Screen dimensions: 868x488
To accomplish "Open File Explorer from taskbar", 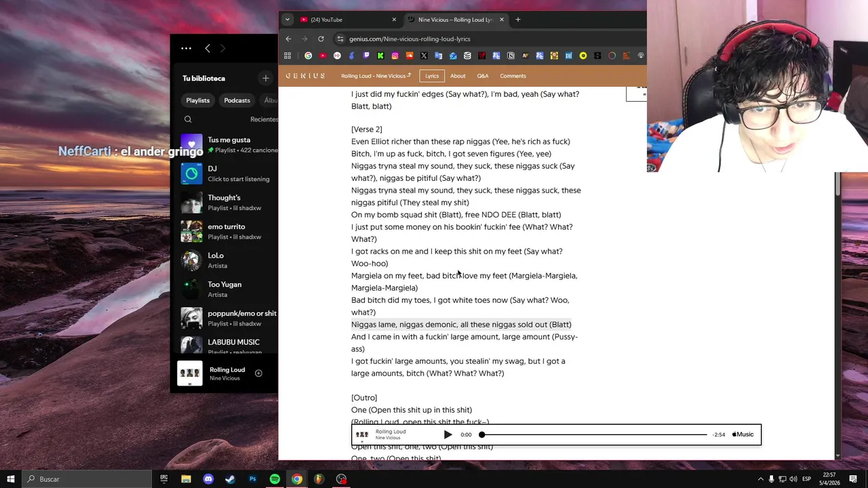I will [186, 479].
